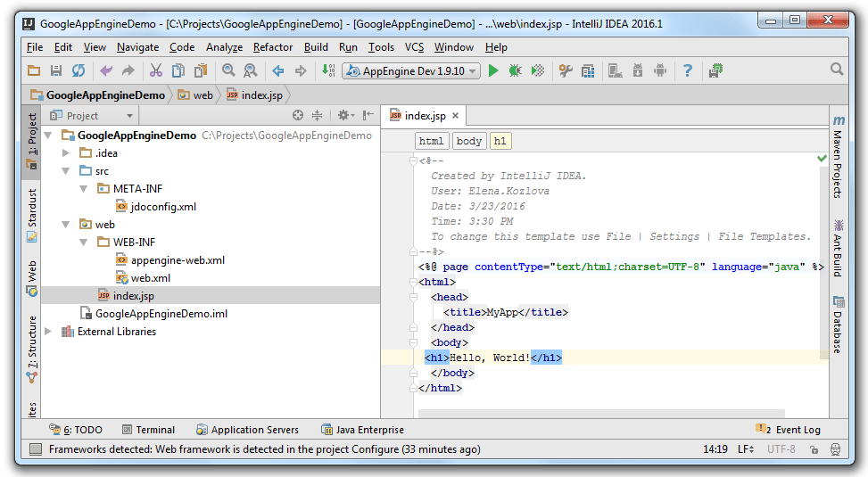Click the Undo arrow icon
868x477 pixels.
tap(107, 70)
